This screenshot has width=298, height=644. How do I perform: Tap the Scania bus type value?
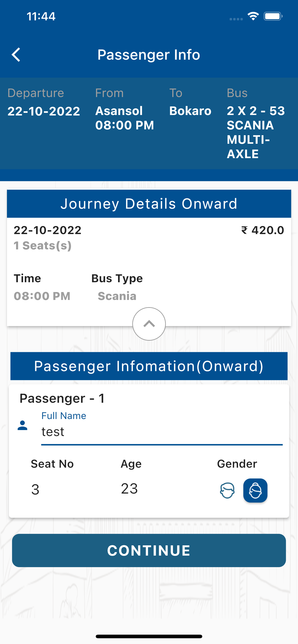pyautogui.click(x=117, y=296)
